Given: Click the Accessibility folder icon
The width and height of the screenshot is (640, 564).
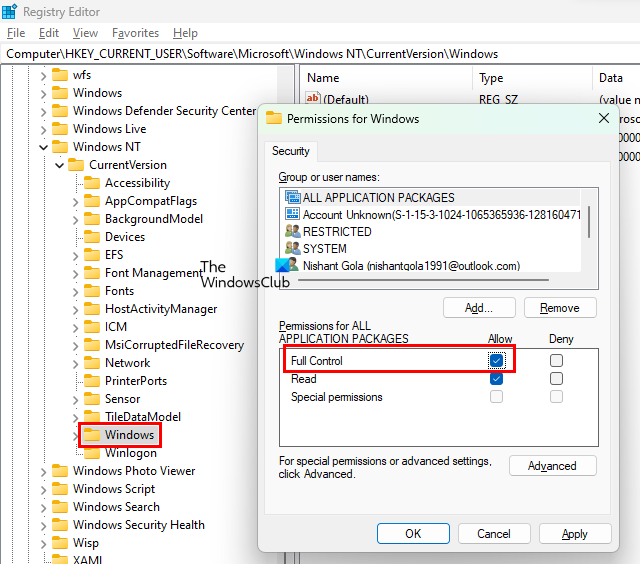Looking at the screenshot, I should [92, 183].
